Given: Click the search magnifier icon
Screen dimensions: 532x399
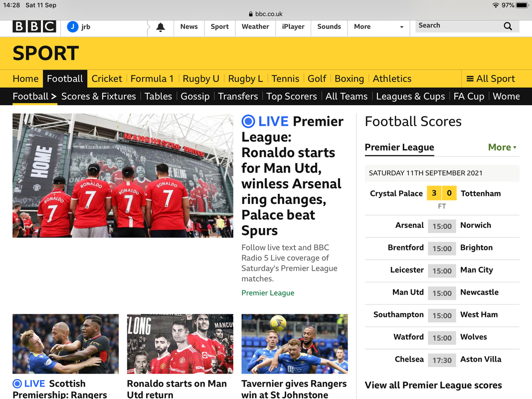Looking at the screenshot, I should tap(508, 26).
